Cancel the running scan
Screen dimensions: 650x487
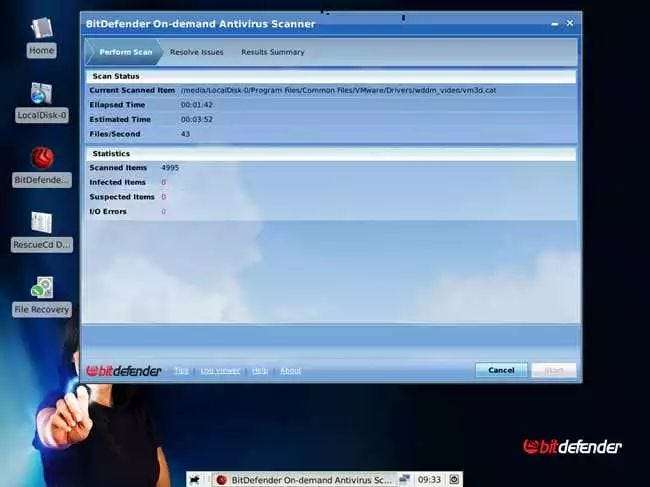point(501,370)
